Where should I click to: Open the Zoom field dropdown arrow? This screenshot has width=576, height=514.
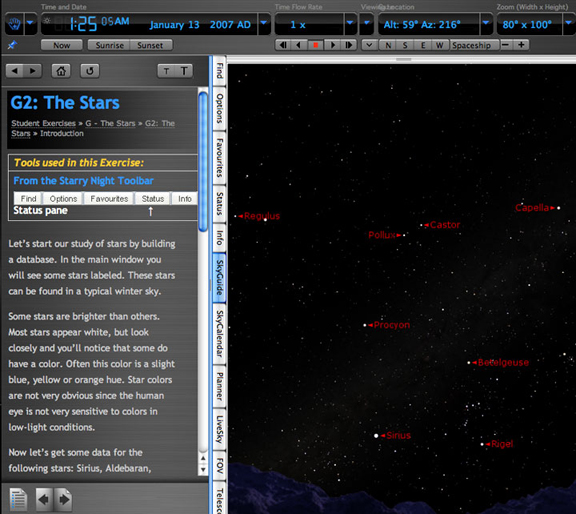(x=568, y=24)
